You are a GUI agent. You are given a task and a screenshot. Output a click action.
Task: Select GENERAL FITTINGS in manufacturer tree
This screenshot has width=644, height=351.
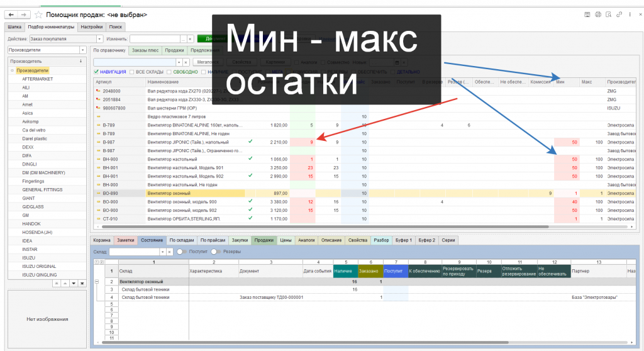[42, 189]
